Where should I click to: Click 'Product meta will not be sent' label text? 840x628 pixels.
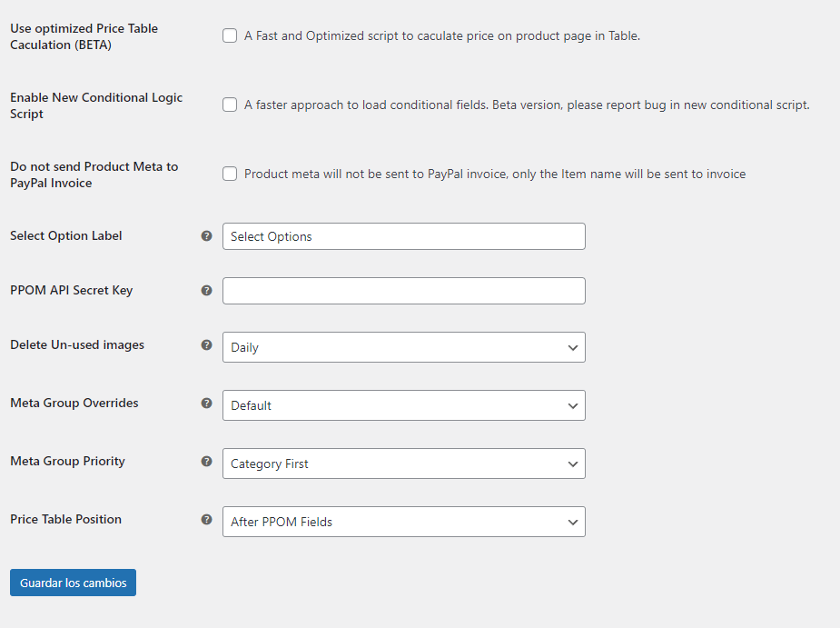click(x=495, y=174)
